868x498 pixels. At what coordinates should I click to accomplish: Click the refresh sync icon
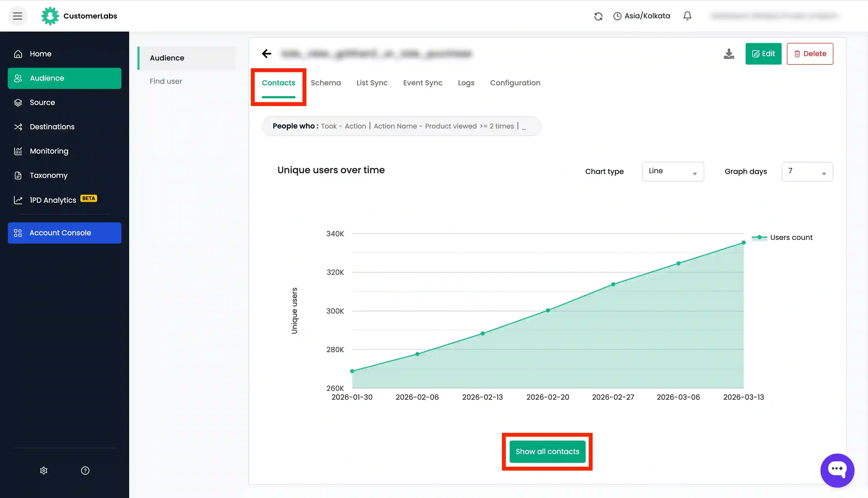[x=598, y=16]
